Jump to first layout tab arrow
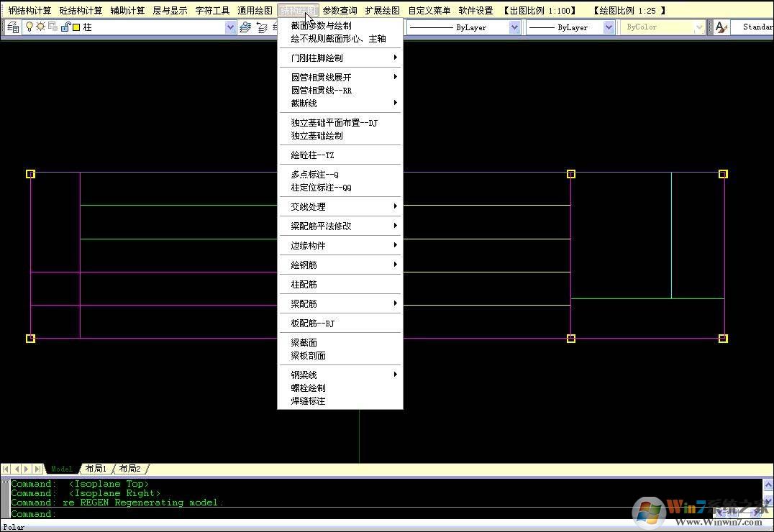Screen dimensions: 774x532 (7, 469)
